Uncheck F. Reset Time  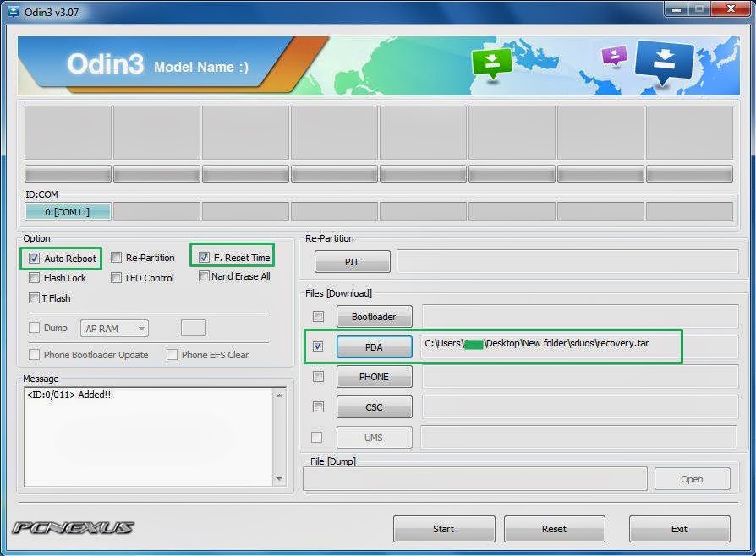(x=204, y=256)
